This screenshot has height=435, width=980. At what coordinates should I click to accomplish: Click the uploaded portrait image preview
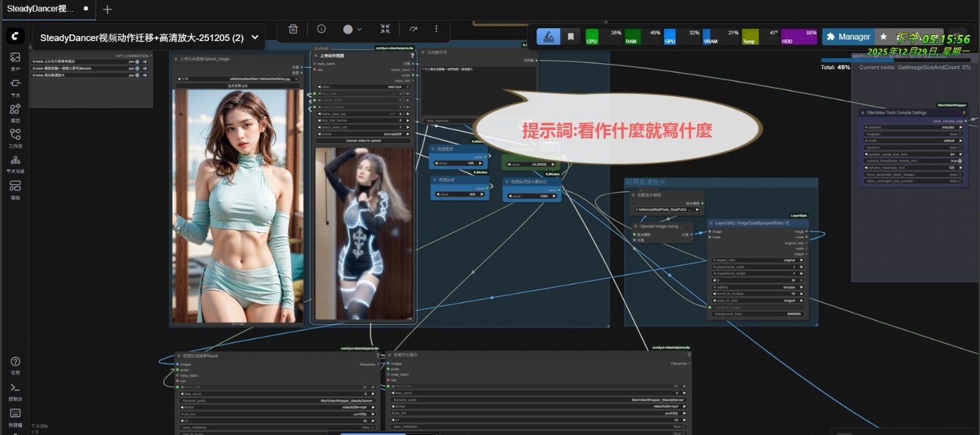tap(238, 205)
